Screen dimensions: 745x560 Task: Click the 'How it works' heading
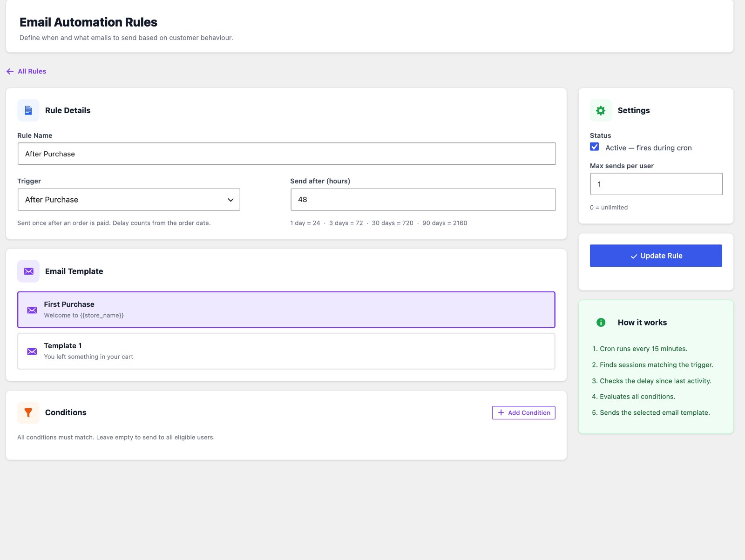coord(642,323)
